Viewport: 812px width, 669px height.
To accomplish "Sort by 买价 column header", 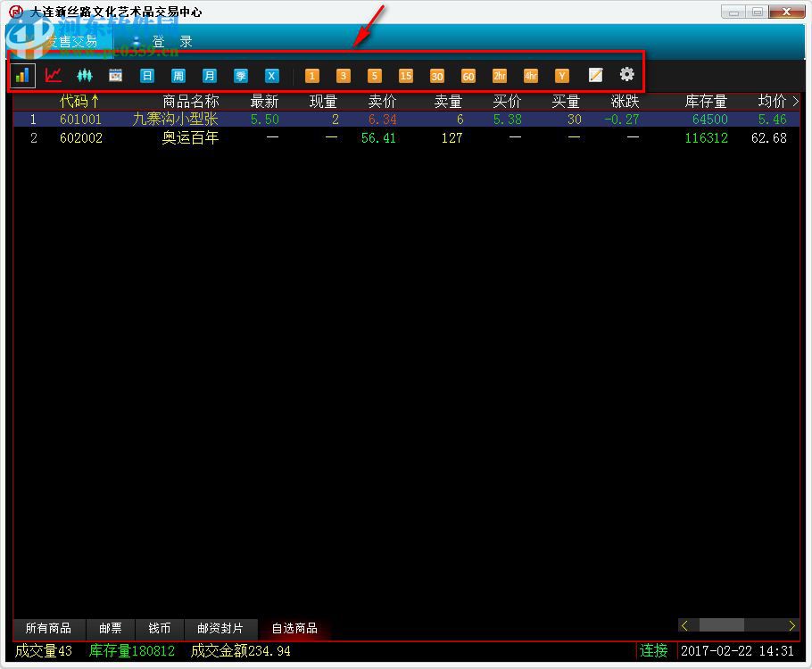I will tap(507, 101).
